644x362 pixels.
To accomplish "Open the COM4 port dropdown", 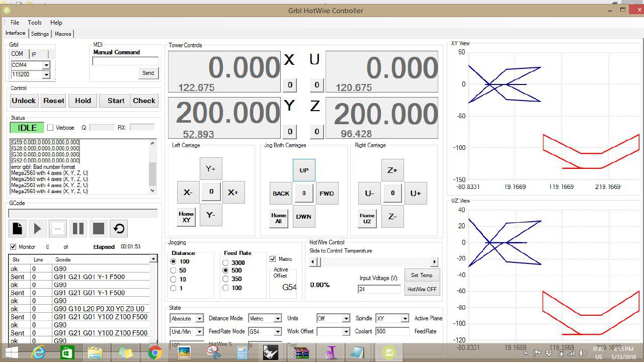I will (46, 65).
